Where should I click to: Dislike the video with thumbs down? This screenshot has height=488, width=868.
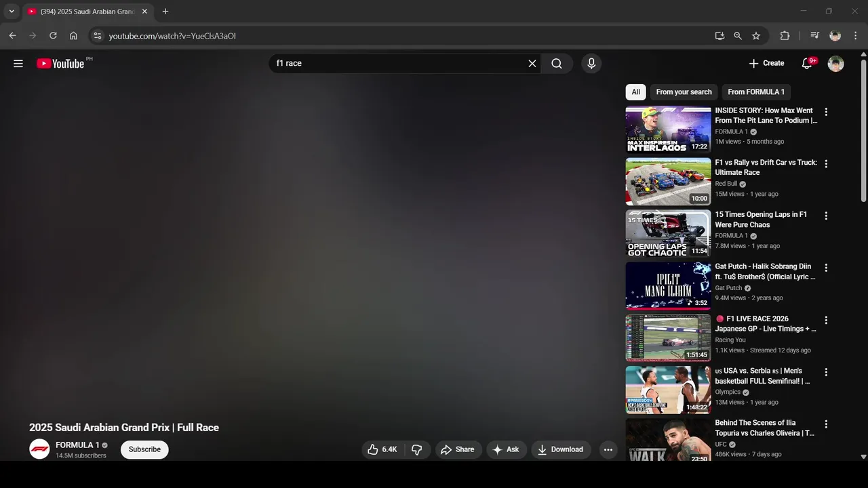tap(417, 449)
